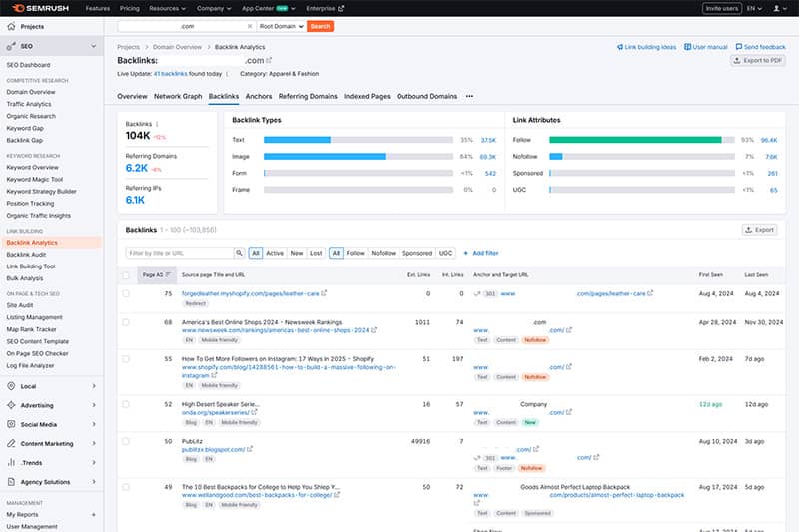Image resolution: width=799 pixels, height=532 pixels.
Task: Switch to the Network Graph tab
Action: click(x=178, y=96)
